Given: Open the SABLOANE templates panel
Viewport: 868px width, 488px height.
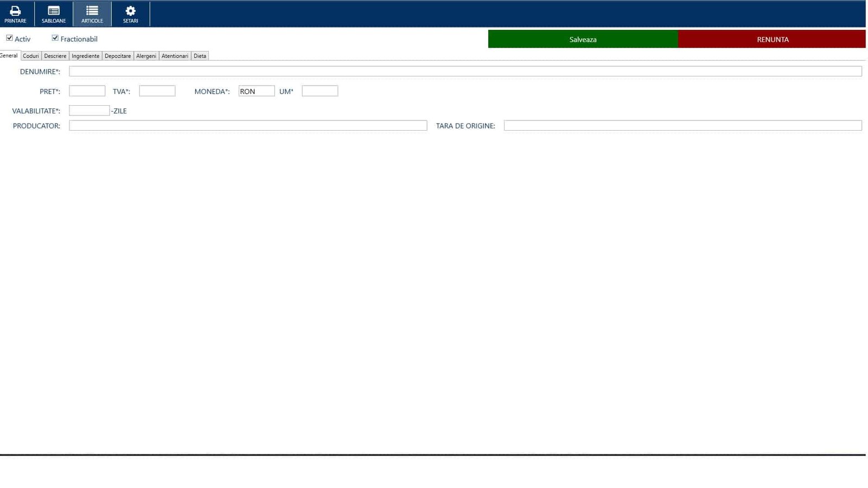Looking at the screenshot, I should pos(53,14).
